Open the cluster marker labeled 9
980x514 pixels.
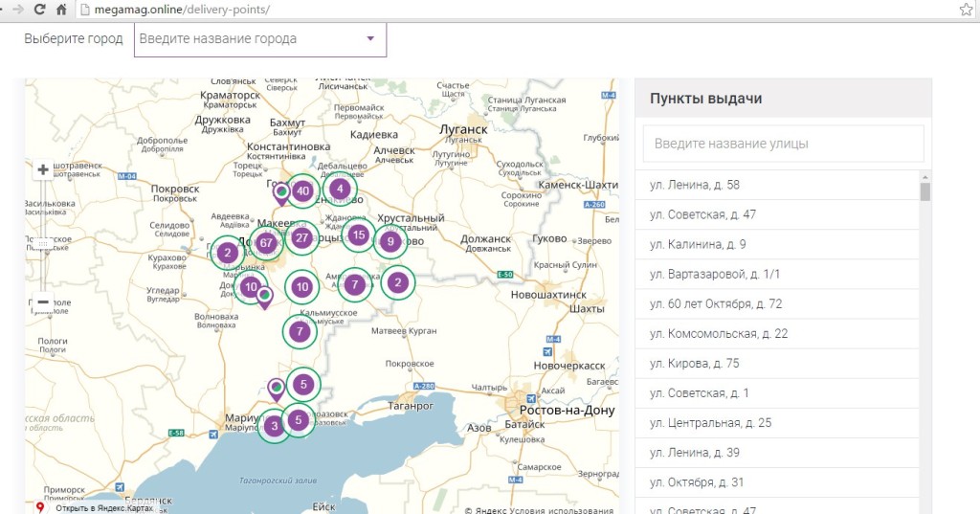click(390, 241)
